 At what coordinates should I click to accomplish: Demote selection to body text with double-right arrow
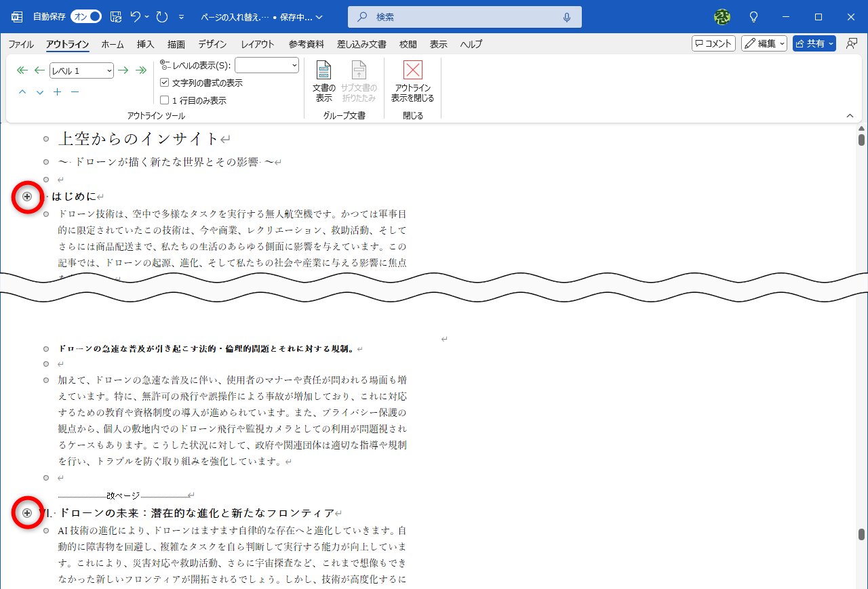pyautogui.click(x=141, y=70)
